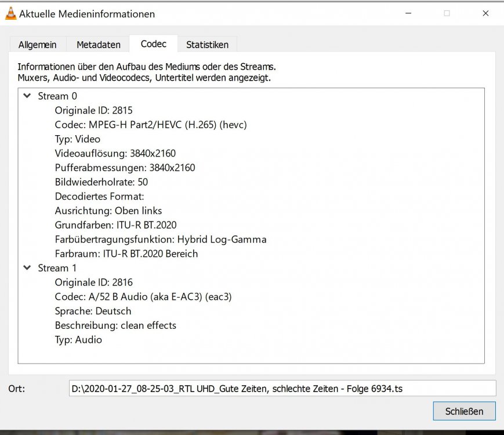Select 'Beschreibung: clean effects' row

(115, 325)
